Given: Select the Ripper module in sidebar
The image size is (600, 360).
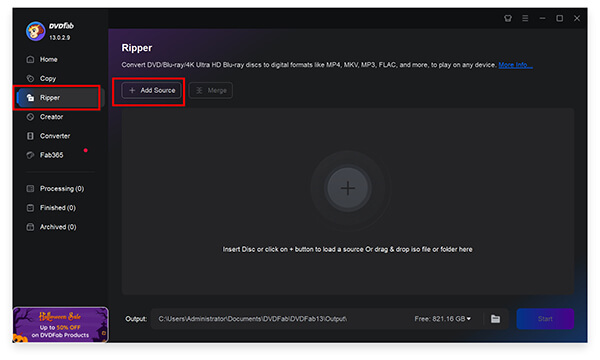Looking at the screenshot, I should tap(60, 98).
